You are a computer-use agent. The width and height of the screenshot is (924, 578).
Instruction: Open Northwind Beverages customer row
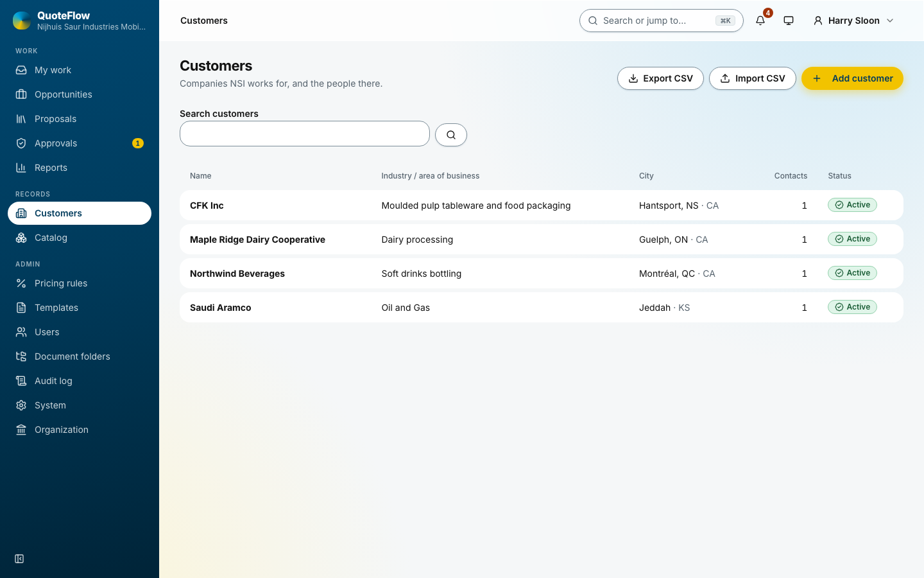(542, 274)
